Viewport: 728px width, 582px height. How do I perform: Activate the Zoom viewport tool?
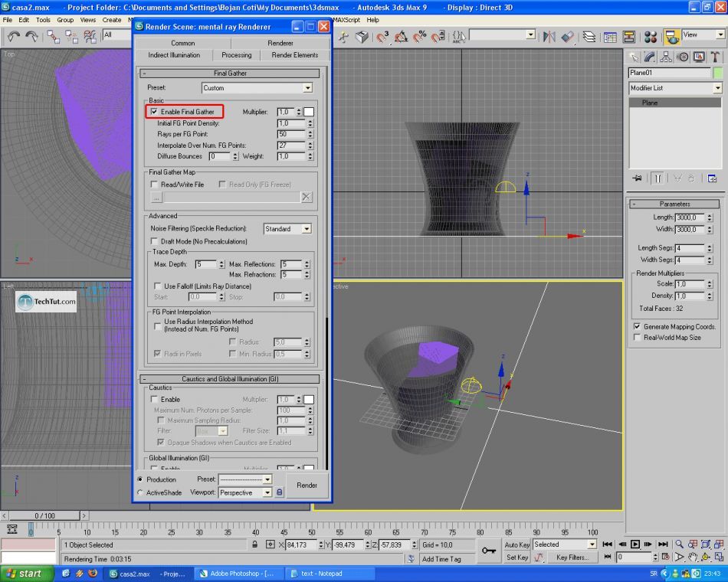click(x=679, y=544)
